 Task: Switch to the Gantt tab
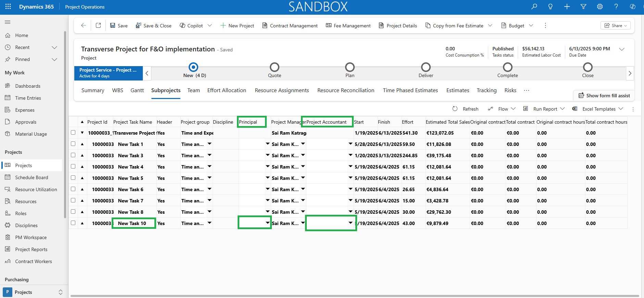click(x=137, y=90)
